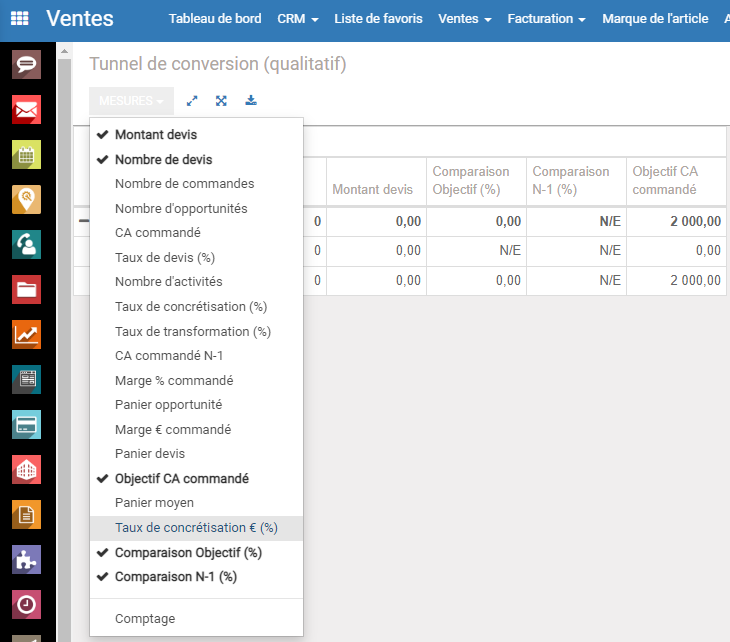Screen dimensions: 730x642
Task: Expand the Ventes top menu dropdown
Action: click(465, 19)
